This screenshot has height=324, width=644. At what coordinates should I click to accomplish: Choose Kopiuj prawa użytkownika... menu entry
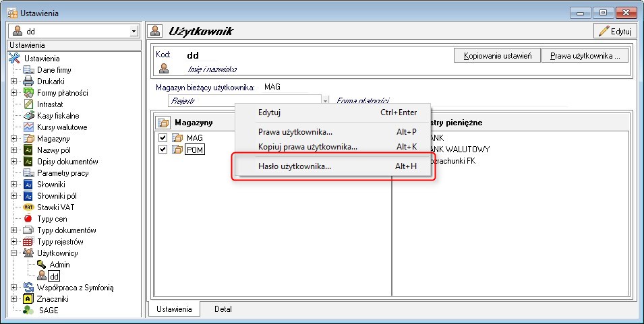(332, 146)
